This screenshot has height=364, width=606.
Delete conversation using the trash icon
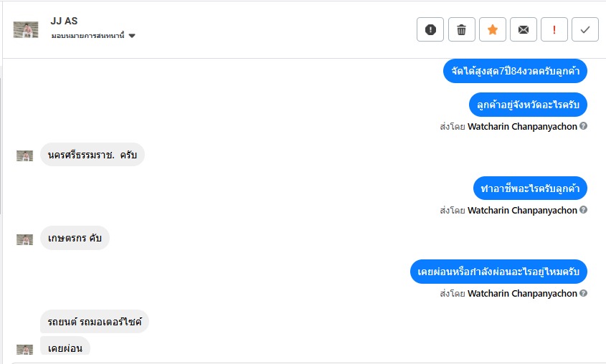[461, 29]
